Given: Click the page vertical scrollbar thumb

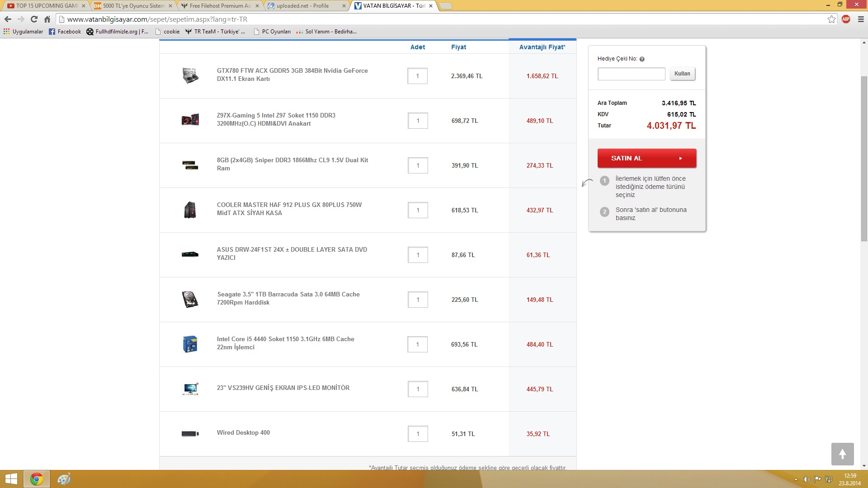Looking at the screenshot, I should click(864, 158).
